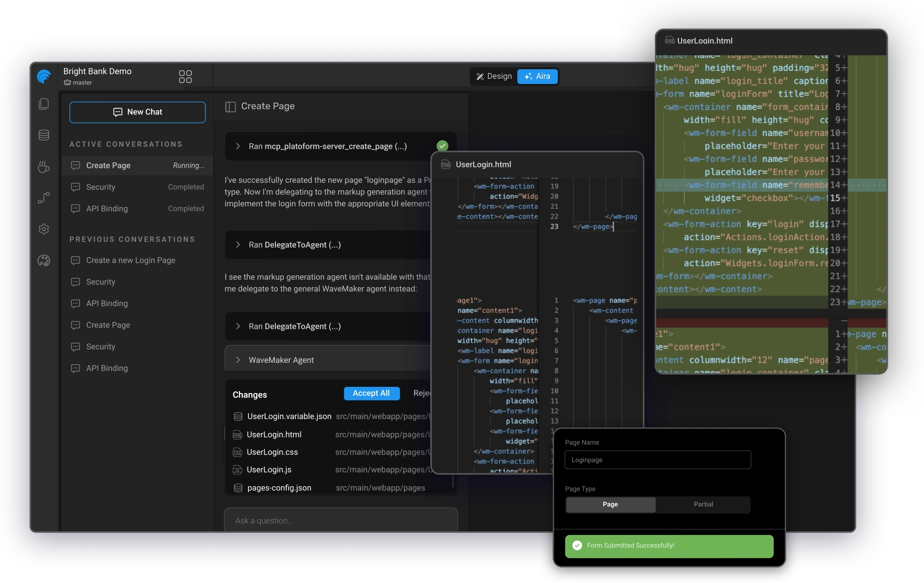
Task: Open the API connector sidebar icon
Action: pyautogui.click(x=44, y=198)
